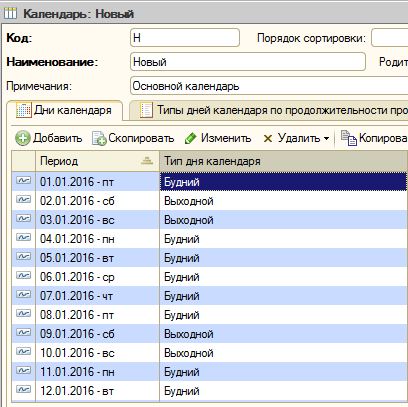
Task: Click the Добавить button
Action: pos(49,138)
